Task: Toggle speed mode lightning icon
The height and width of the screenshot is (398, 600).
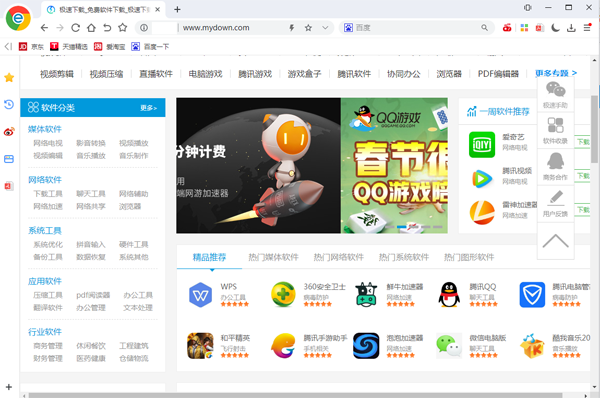Action: click(x=292, y=28)
